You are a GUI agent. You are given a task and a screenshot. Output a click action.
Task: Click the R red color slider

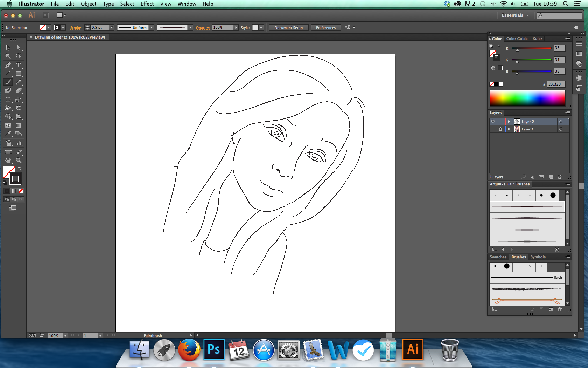532,48
